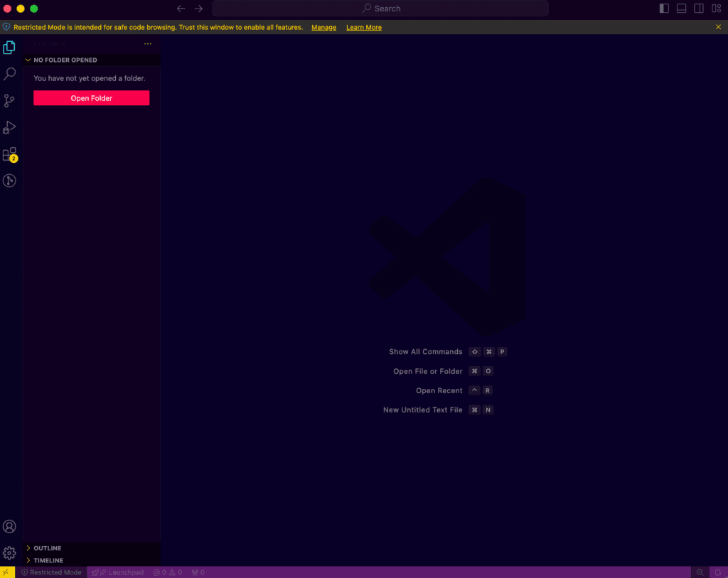
Task: Go forward with the right arrow
Action: click(198, 9)
